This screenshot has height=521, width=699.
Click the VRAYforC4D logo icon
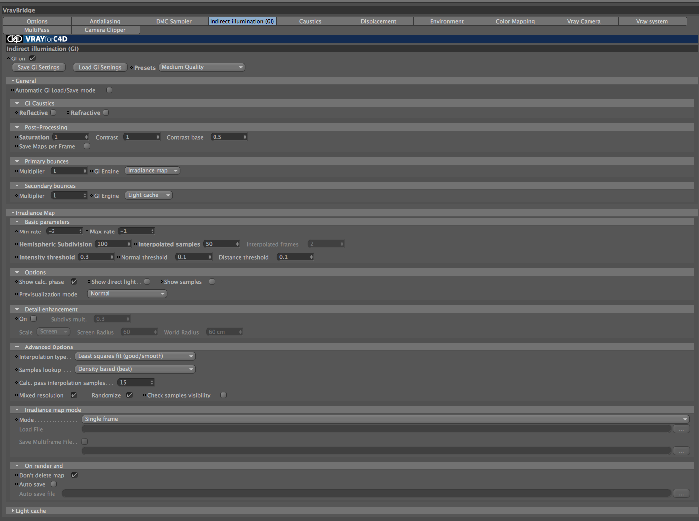click(15, 39)
